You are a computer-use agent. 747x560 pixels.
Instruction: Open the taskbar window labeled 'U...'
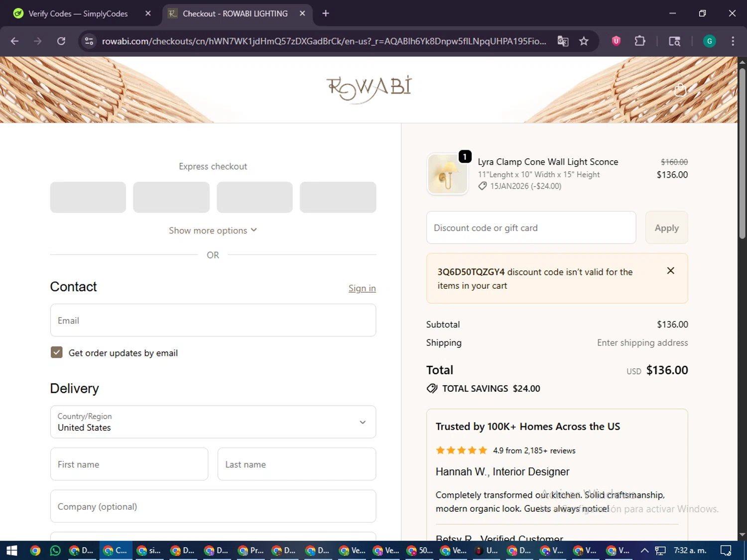pyautogui.click(x=487, y=551)
